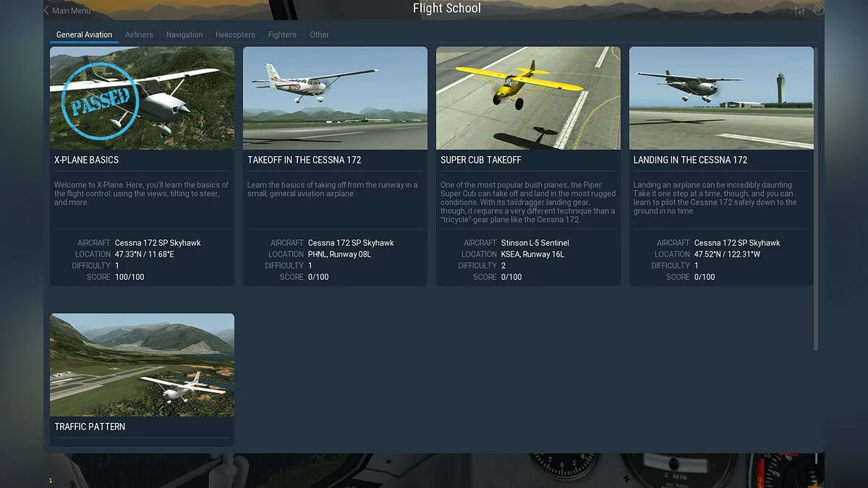Click the location 47.52°N / 122.31°W
868x488 pixels.
pyautogui.click(x=727, y=254)
